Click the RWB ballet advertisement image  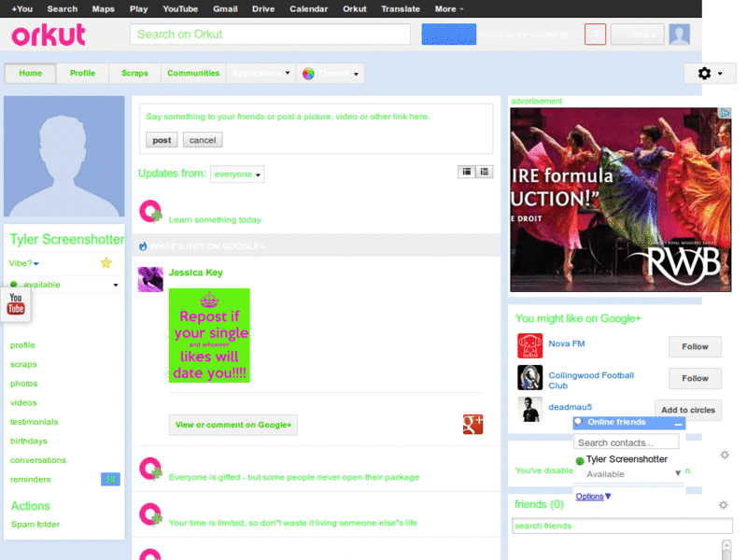tap(621, 200)
